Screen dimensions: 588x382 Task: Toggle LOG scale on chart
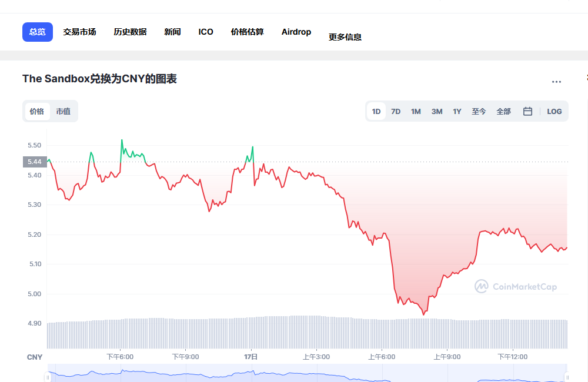point(554,111)
